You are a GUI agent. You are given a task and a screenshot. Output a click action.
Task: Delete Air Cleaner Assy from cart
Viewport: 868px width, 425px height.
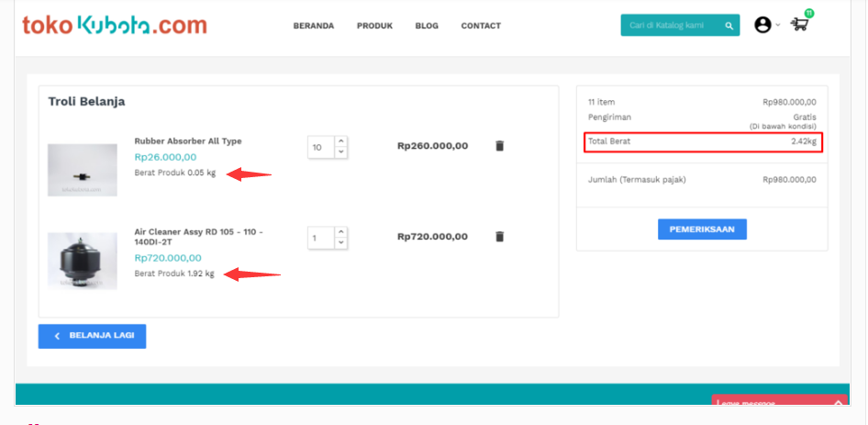pos(499,237)
